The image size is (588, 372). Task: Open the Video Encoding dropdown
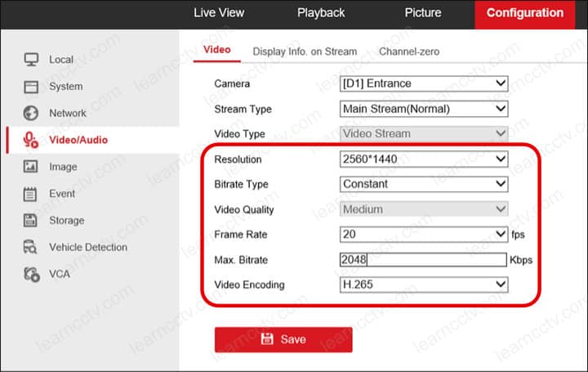point(424,285)
